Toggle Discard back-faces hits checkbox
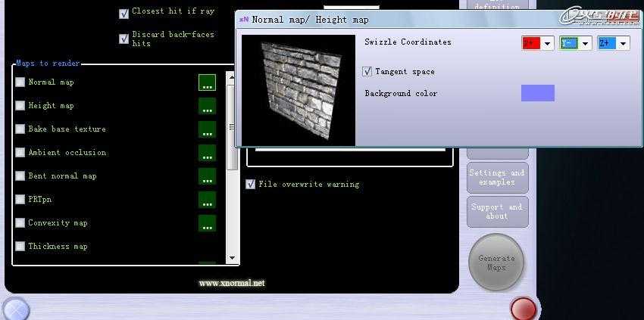This screenshot has width=644, height=320. [123, 39]
